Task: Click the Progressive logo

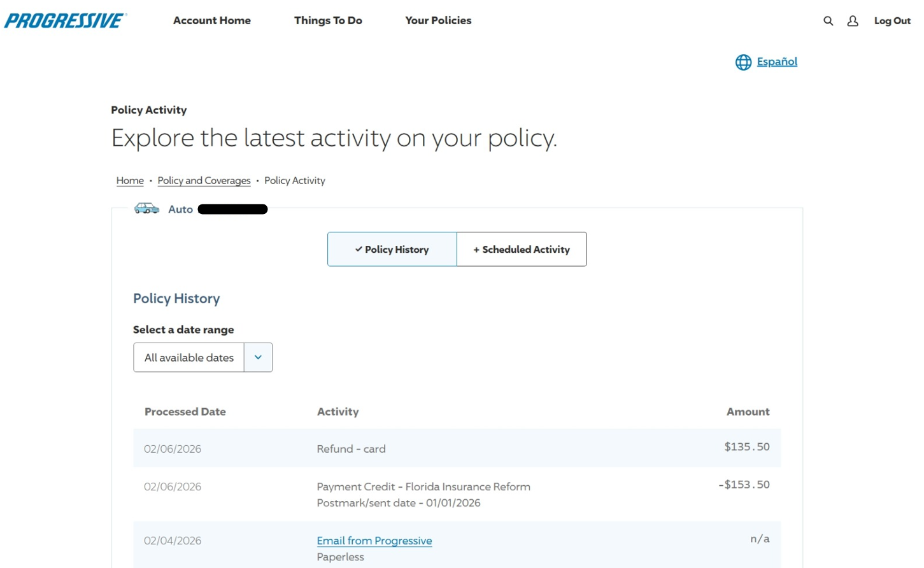Action: tap(65, 20)
